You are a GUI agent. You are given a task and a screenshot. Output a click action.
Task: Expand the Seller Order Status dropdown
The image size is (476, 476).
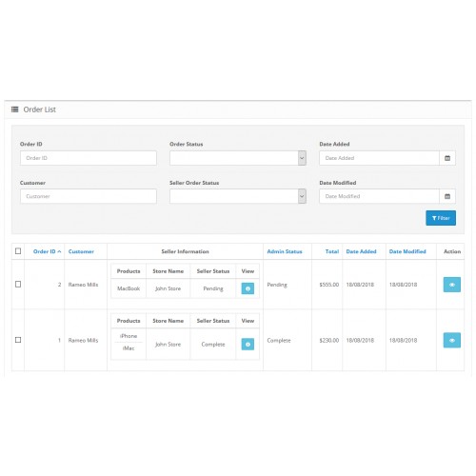[238, 196]
